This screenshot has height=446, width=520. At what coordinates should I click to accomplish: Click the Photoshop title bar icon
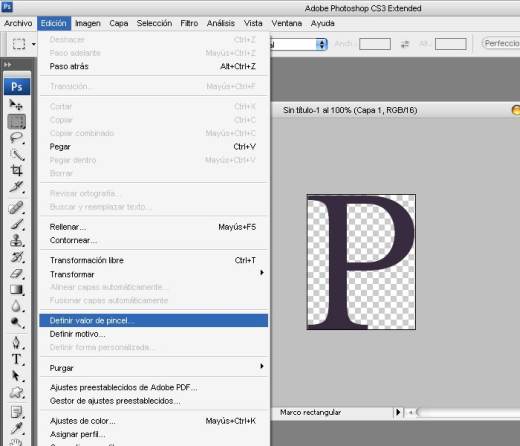coord(7,7)
